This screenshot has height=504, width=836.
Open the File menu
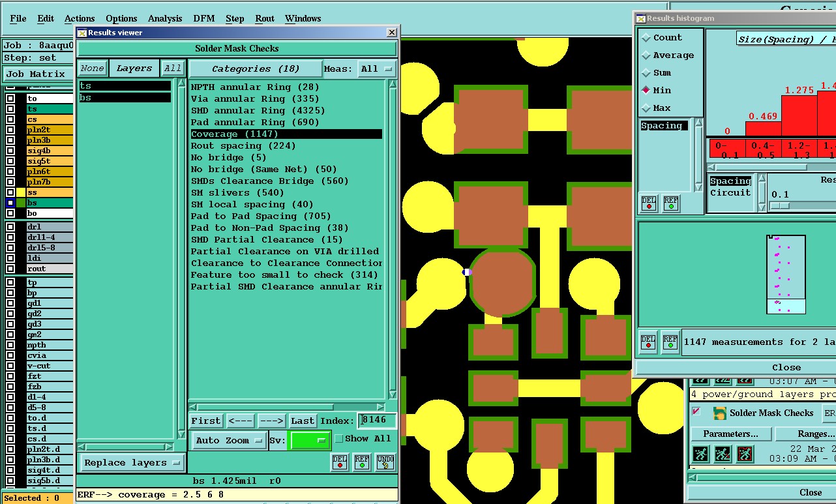18,18
